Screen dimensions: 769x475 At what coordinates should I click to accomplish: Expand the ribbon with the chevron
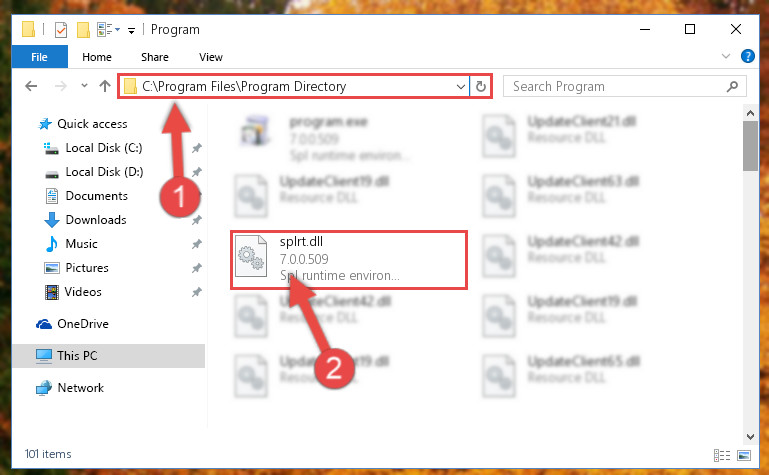726,56
